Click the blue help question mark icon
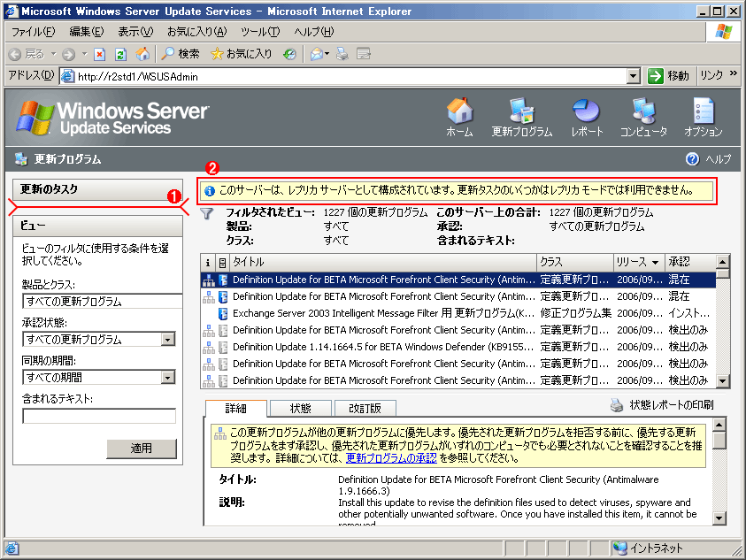The width and height of the screenshot is (746, 560). point(692,159)
